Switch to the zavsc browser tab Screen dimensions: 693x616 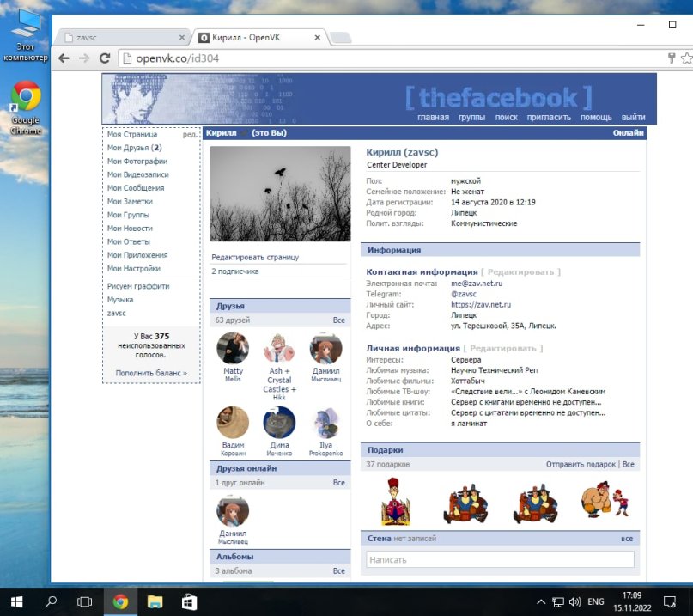pos(120,38)
